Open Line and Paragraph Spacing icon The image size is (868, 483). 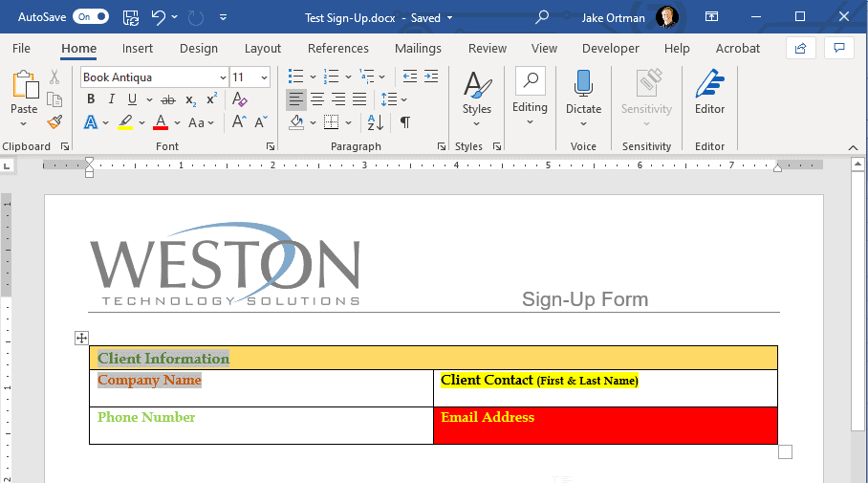[389, 99]
